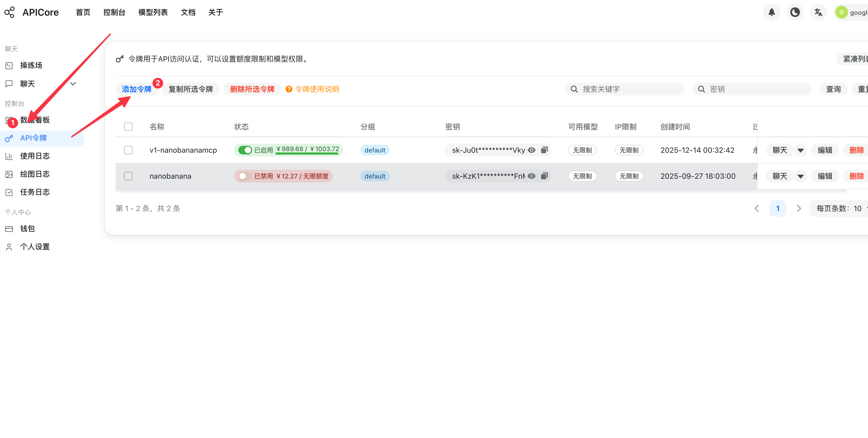Expand the 聊天 sidebar chevron

click(73, 84)
